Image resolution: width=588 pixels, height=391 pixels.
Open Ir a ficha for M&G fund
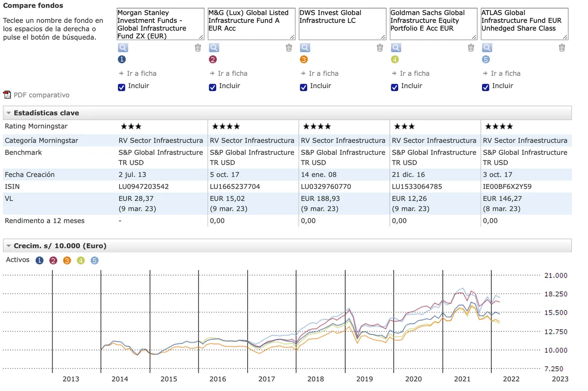pyautogui.click(x=232, y=73)
